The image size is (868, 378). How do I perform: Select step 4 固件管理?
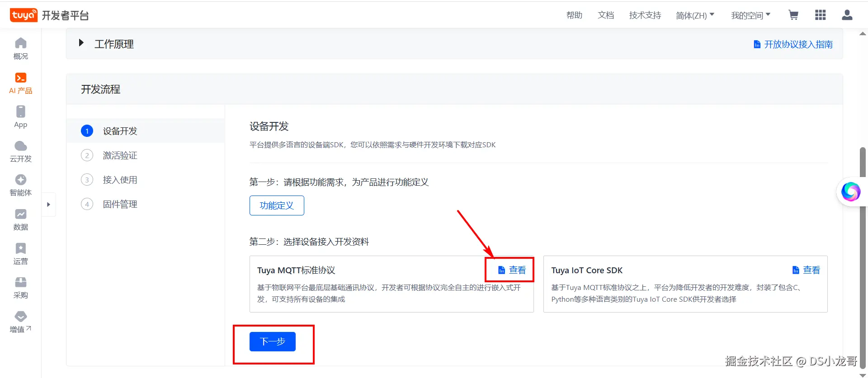146,204
